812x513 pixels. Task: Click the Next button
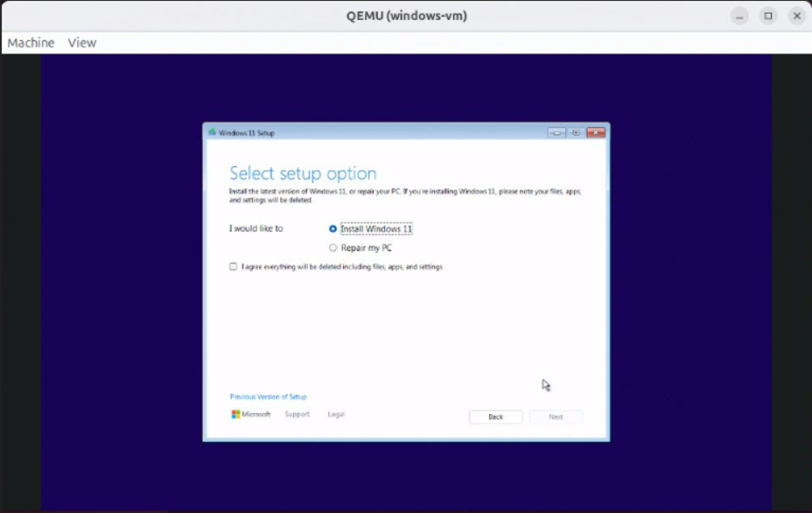click(556, 416)
